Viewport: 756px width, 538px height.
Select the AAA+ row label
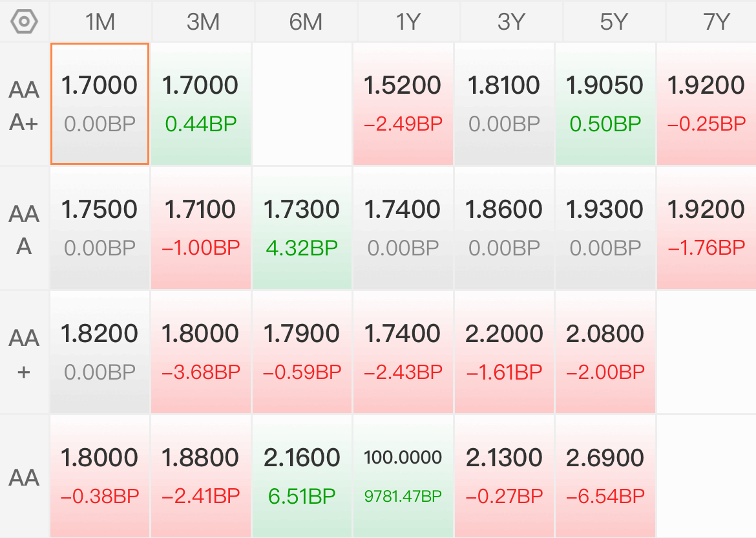24,105
